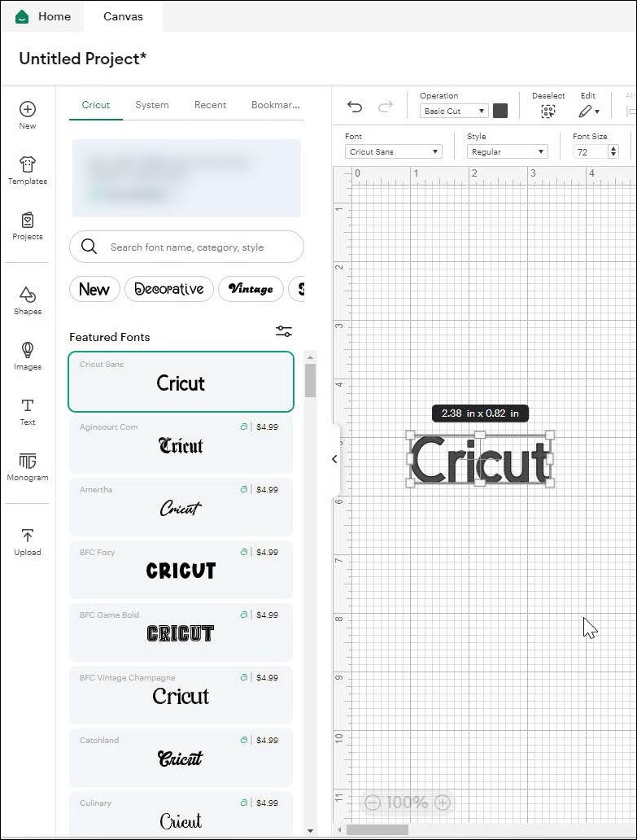637x840 pixels.
Task: Click the Font Size stepper arrows
Action: click(x=613, y=151)
